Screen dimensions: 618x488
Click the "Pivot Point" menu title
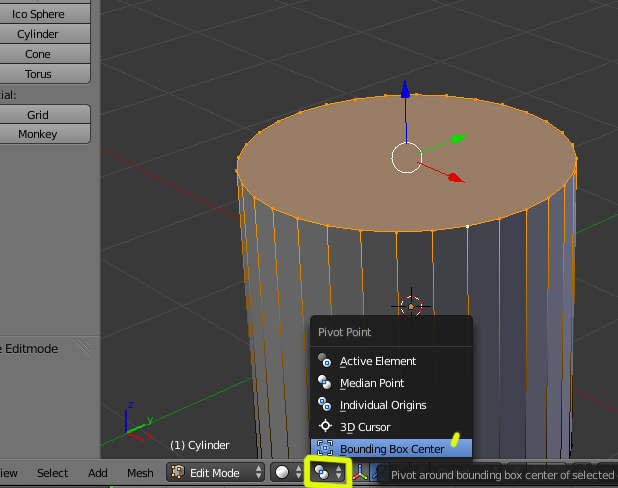tap(344, 332)
